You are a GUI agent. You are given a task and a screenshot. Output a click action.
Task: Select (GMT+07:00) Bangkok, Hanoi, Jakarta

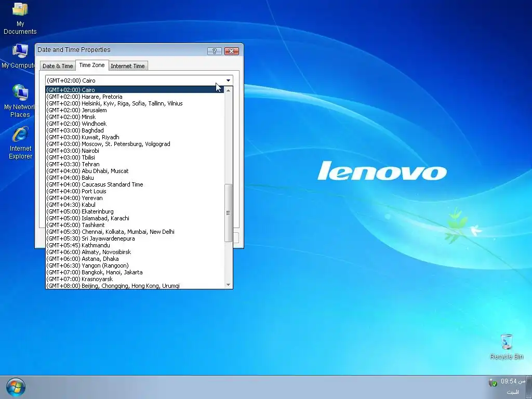click(135, 272)
